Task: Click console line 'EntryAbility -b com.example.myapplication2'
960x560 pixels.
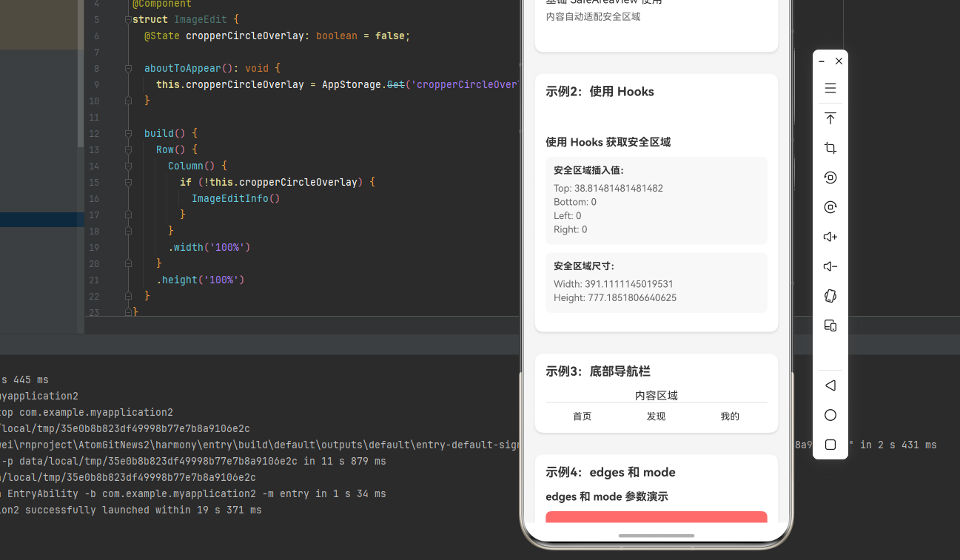Action: pos(193,493)
